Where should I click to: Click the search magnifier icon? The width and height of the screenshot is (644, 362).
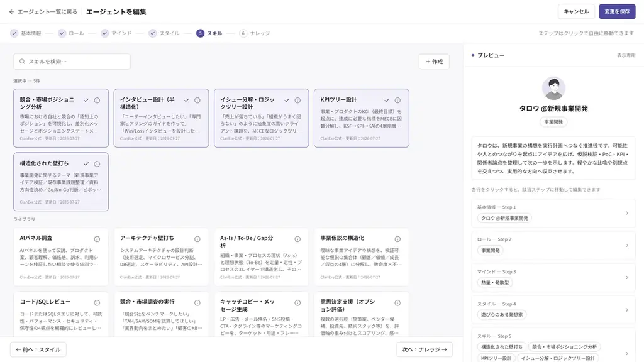[22, 62]
